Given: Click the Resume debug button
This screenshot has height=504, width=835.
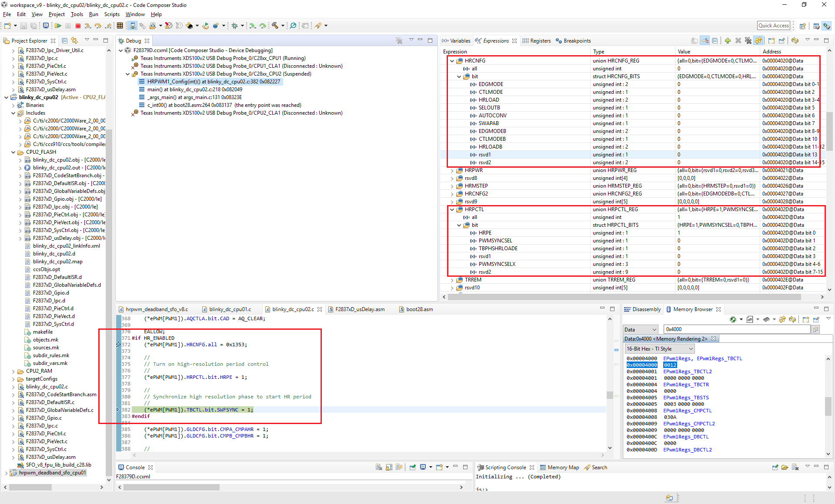Looking at the screenshot, I should click(58, 26).
